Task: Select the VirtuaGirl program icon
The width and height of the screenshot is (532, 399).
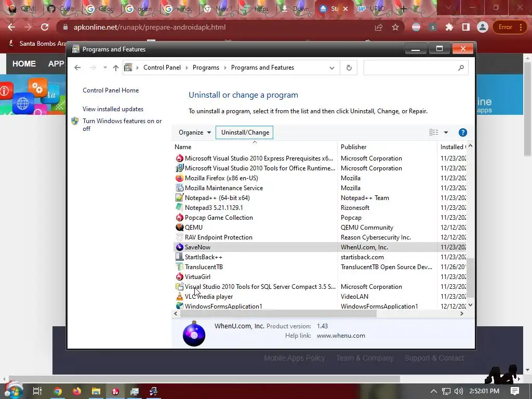Action: (x=179, y=276)
